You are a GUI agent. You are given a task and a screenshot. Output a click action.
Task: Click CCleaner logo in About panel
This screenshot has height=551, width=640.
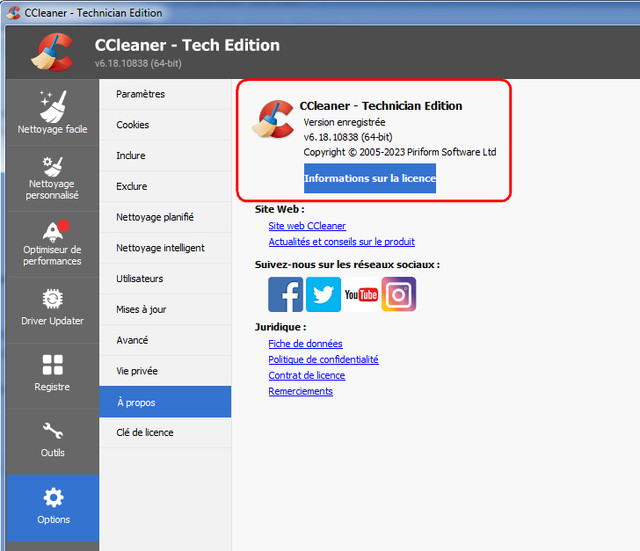pos(273,119)
